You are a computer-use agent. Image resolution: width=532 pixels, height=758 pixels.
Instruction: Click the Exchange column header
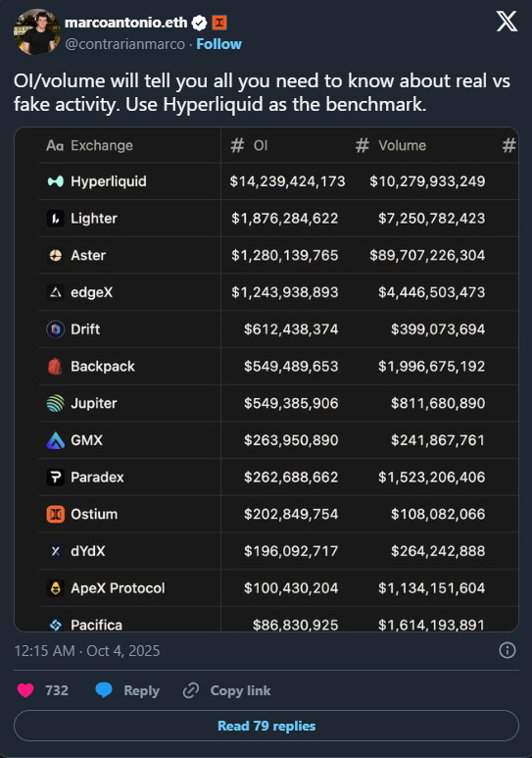[89, 145]
